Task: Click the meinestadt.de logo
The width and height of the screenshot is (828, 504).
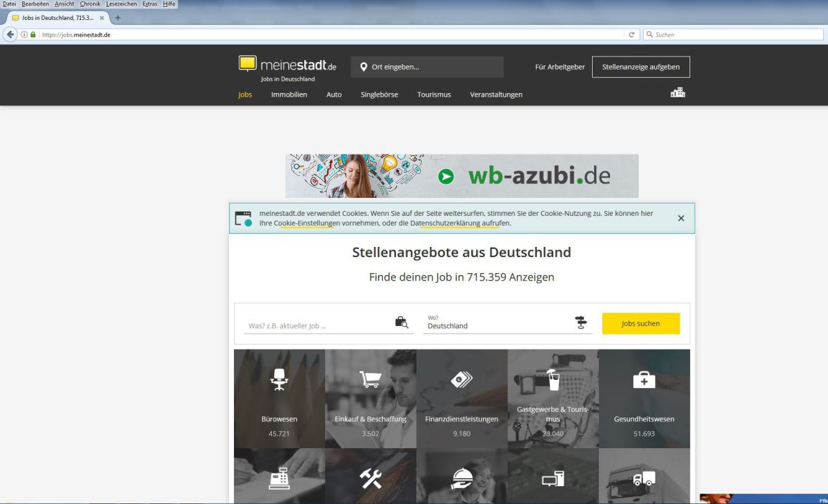Action: point(288,65)
